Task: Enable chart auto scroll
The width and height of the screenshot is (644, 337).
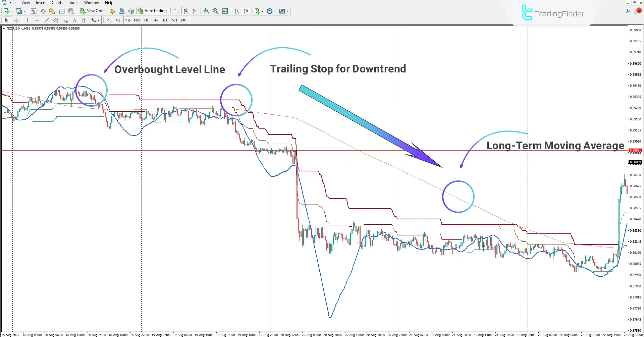Action: pos(236,11)
